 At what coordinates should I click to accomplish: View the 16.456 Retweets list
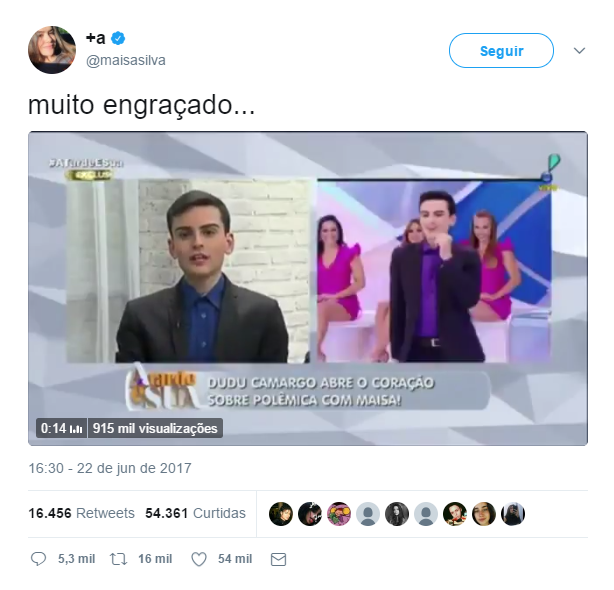[x=81, y=513]
